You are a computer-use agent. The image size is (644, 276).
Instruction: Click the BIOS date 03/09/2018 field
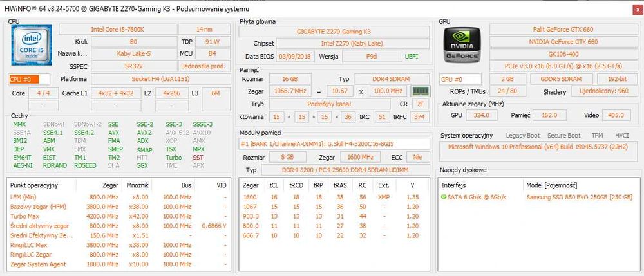(296, 56)
